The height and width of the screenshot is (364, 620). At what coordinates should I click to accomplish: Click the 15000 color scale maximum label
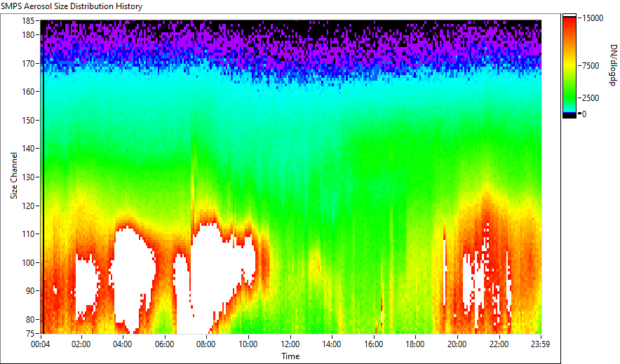tap(593, 18)
